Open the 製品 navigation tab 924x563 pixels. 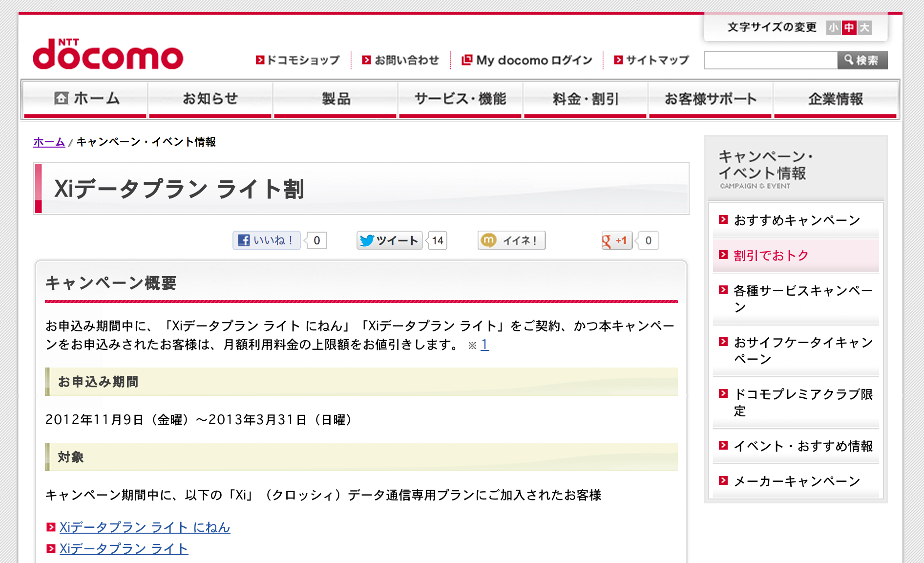tap(335, 100)
